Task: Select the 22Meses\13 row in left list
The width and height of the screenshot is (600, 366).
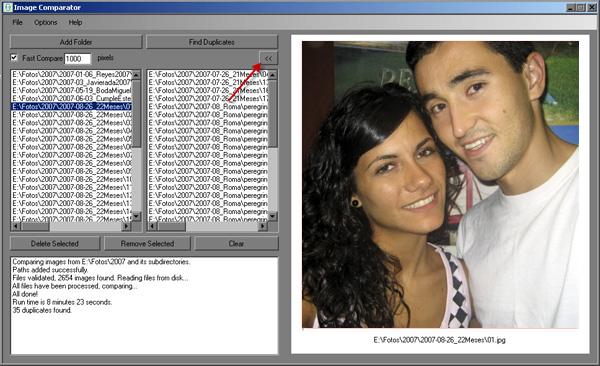Action: [x=72, y=203]
